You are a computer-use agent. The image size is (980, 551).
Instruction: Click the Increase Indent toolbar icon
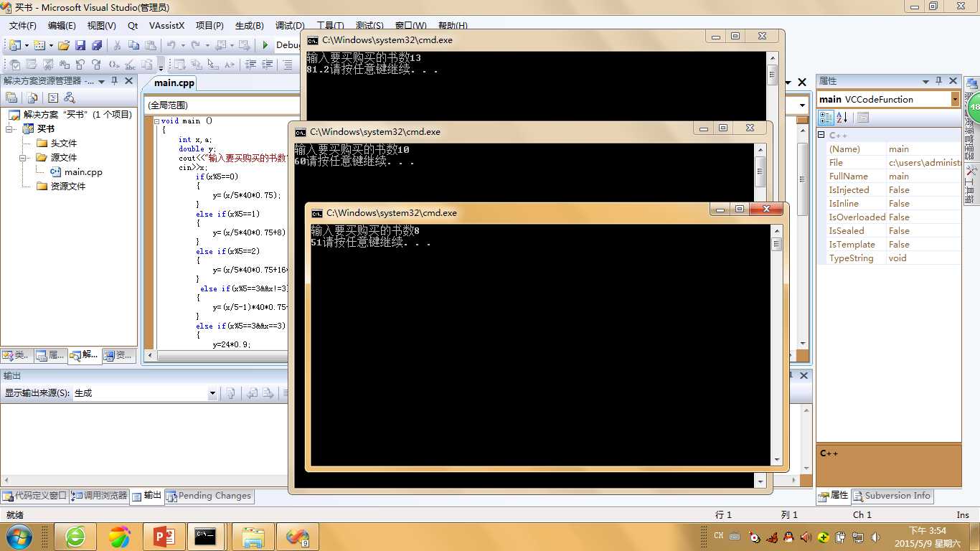tap(268, 65)
